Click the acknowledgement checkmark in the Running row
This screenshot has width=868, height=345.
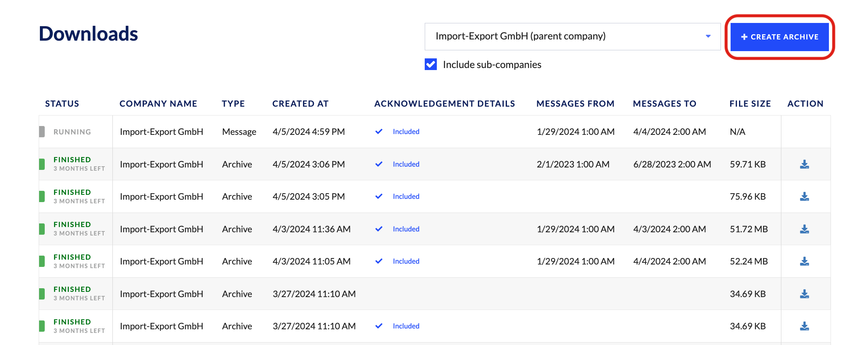[x=379, y=132]
